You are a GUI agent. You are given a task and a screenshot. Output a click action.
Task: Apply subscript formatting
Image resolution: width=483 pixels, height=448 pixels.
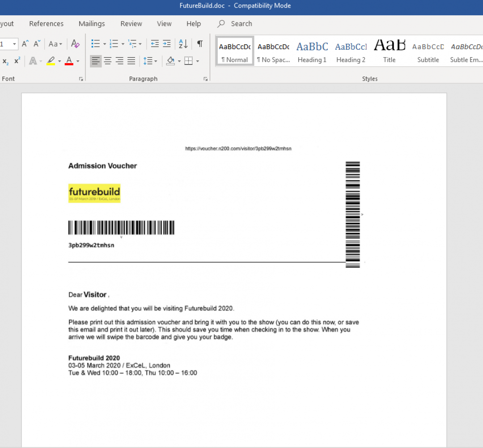[x=5, y=61]
